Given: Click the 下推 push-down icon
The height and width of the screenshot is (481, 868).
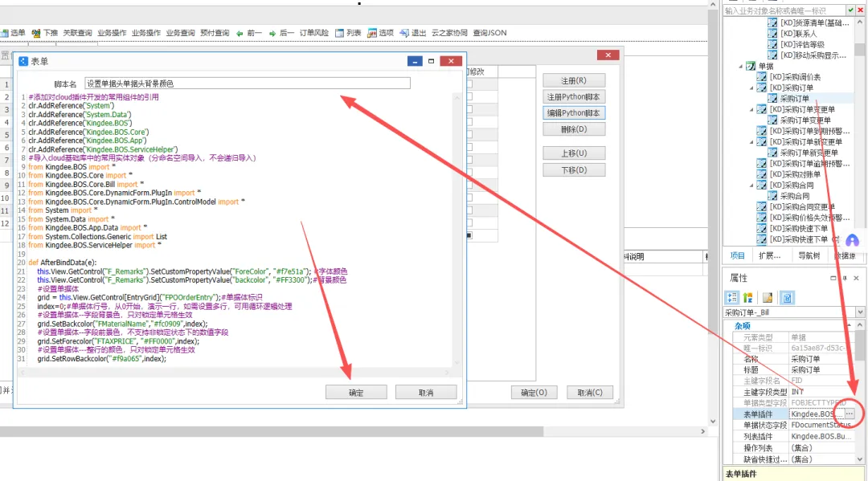Looking at the screenshot, I should tap(36, 33).
